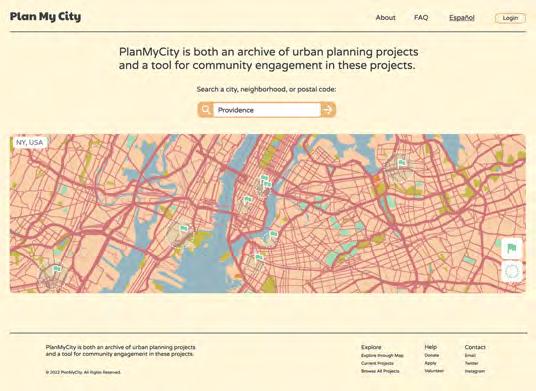
Task: Click the Login button
Action: point(510,18)
